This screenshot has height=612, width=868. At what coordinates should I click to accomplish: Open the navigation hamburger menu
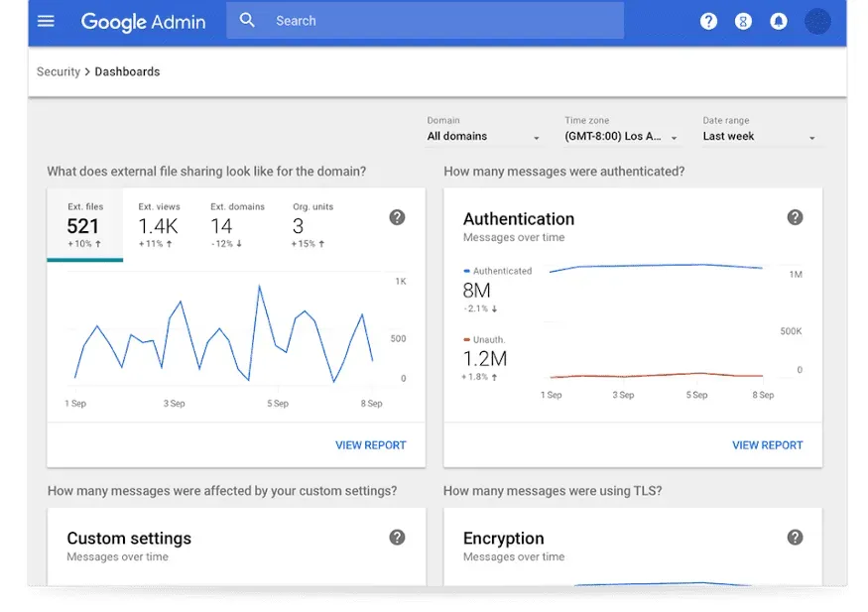click(46, 21)
